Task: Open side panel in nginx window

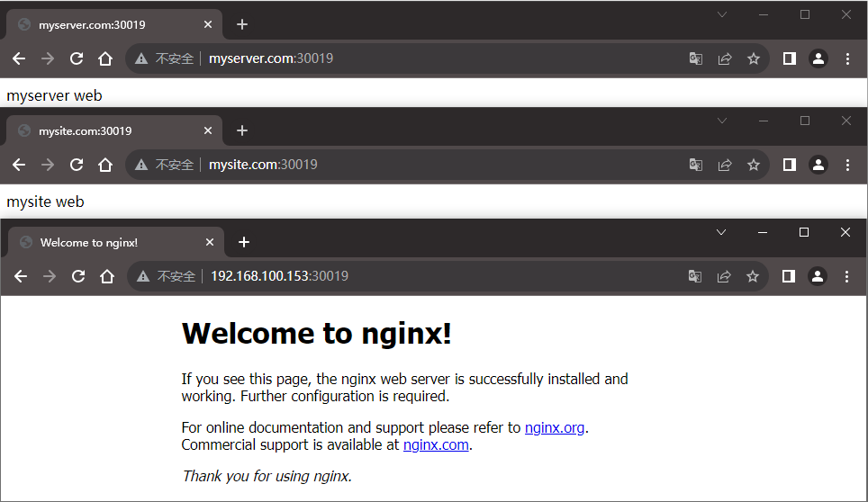Action: coord(788,276)
